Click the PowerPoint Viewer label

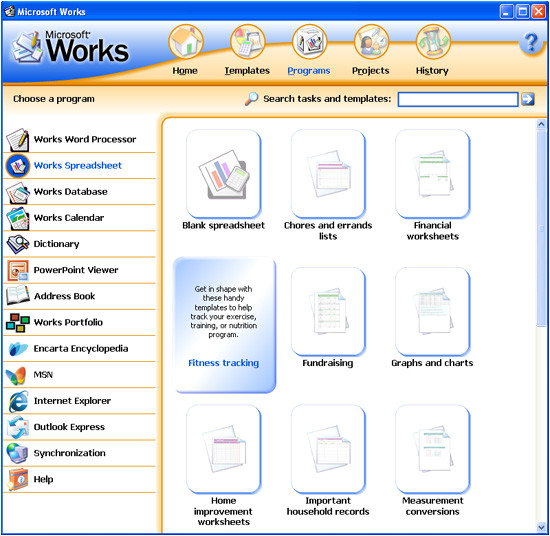[76, 270]
